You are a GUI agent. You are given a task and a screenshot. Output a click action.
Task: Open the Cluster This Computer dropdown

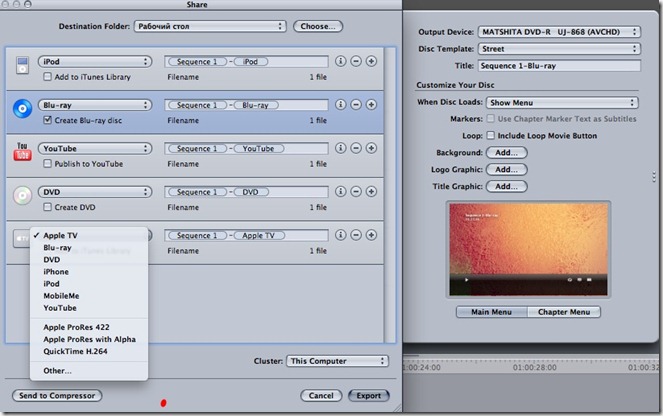337,361
